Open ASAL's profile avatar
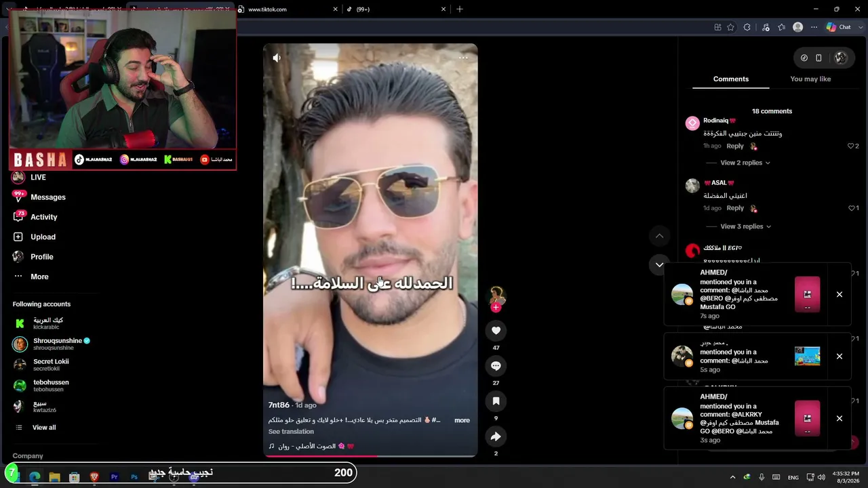868x488 pixels. click(x=692, y=186)
